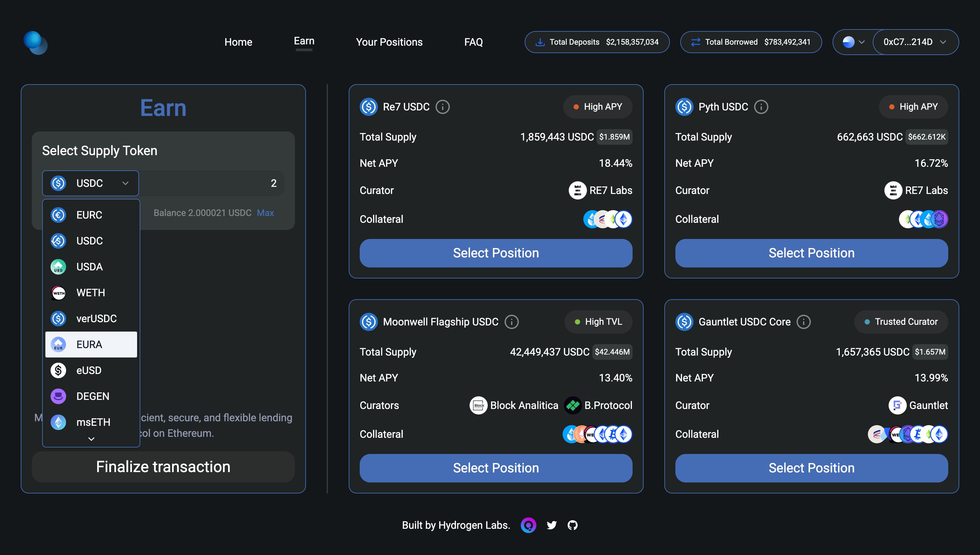Open info icon next to Pyth USDC

pos(761,107)
